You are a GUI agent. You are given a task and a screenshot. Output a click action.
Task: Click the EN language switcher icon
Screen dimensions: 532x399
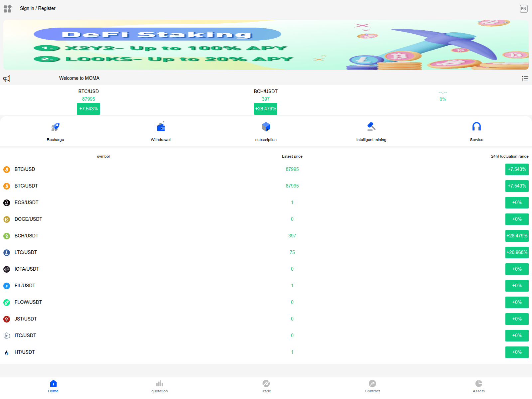click(x=524, y=9)
